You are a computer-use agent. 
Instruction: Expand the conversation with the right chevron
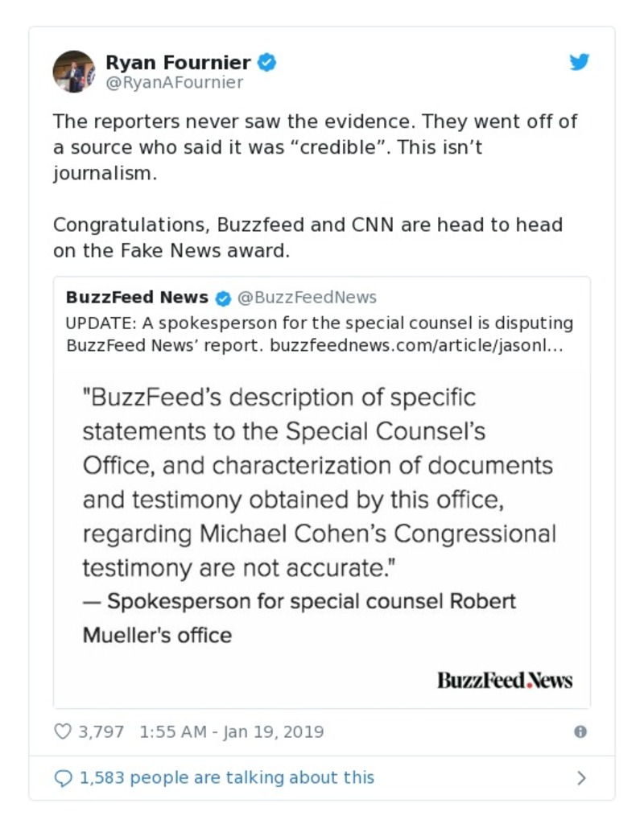(x=581, y=777)
